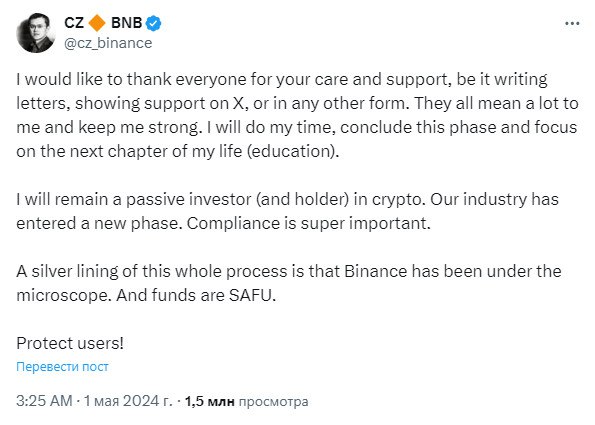
Task: Click the '(education)' word in the tweet
Action: click(291, 152)
